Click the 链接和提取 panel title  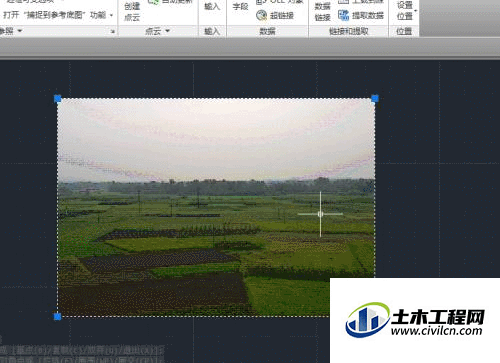349,31
